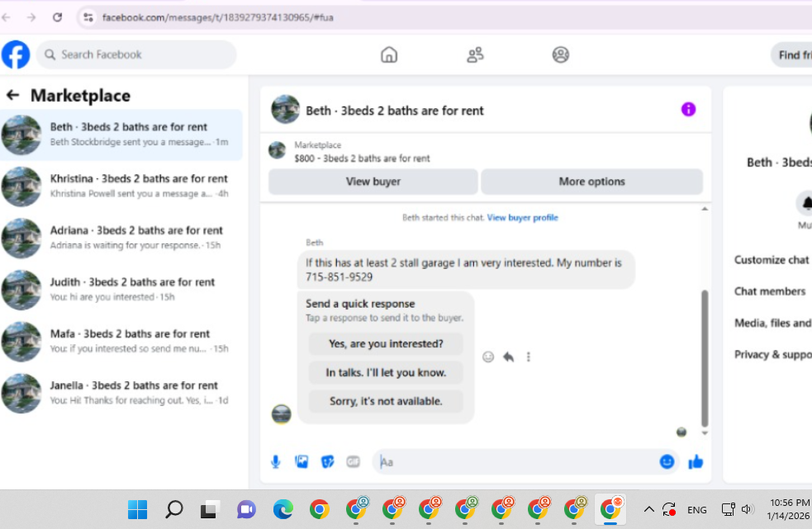
Task: Click the View buyer button
Action: pos(373,182)
